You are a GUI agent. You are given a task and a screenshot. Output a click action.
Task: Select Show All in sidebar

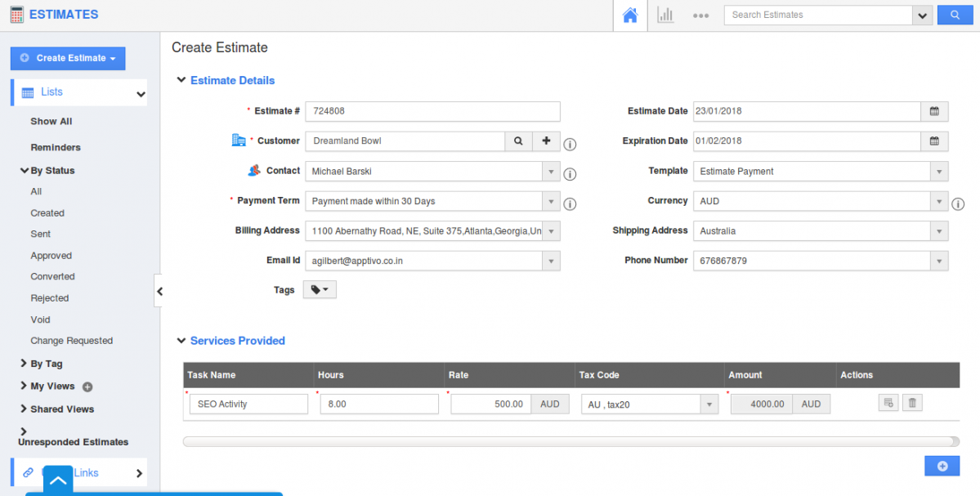tap(51, 121)
